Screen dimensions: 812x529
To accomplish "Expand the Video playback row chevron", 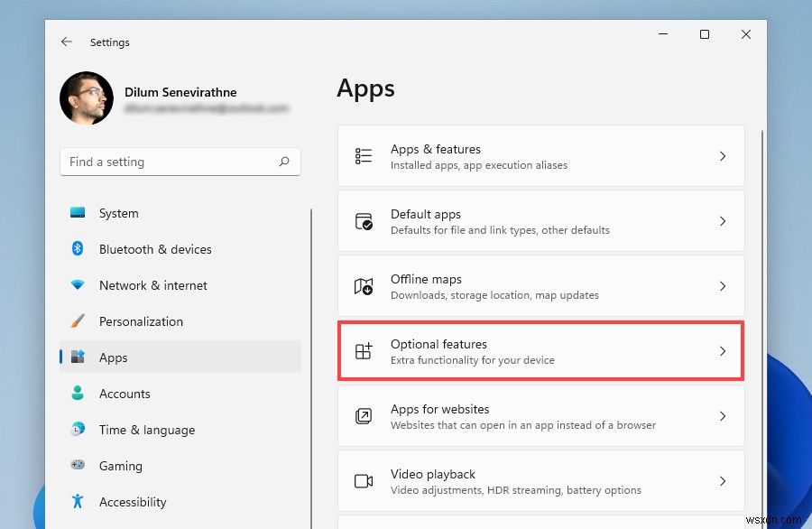I will coord(723,480).
